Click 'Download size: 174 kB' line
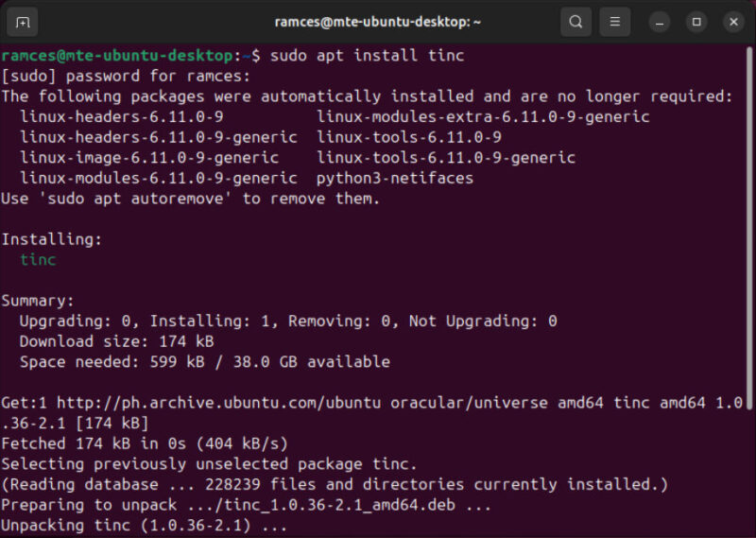Screen dimensions: 756x538 (x=116, y=341)
